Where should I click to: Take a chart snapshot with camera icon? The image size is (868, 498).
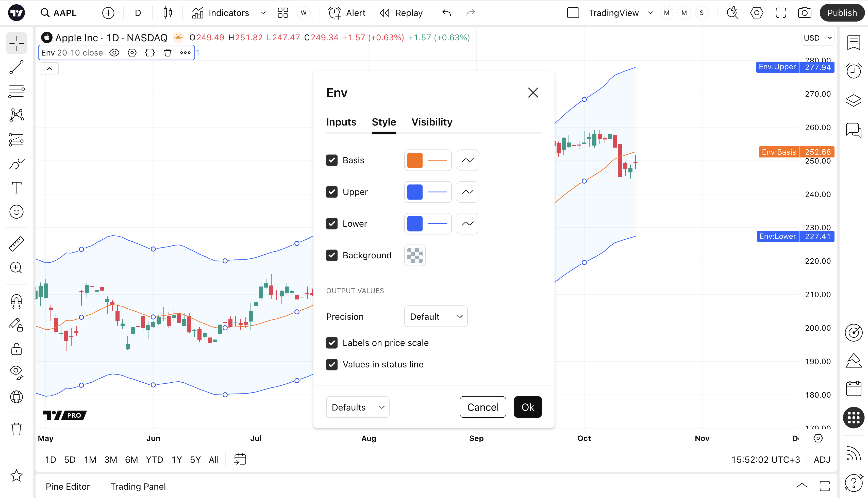coord(804,13)
